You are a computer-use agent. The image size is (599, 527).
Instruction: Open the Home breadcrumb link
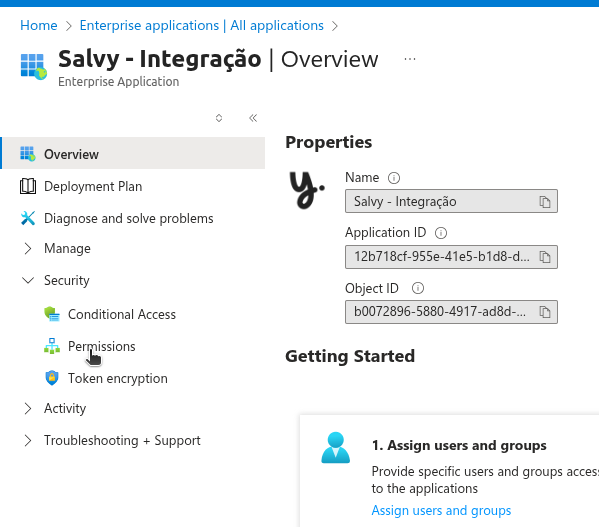click(39, 26)
